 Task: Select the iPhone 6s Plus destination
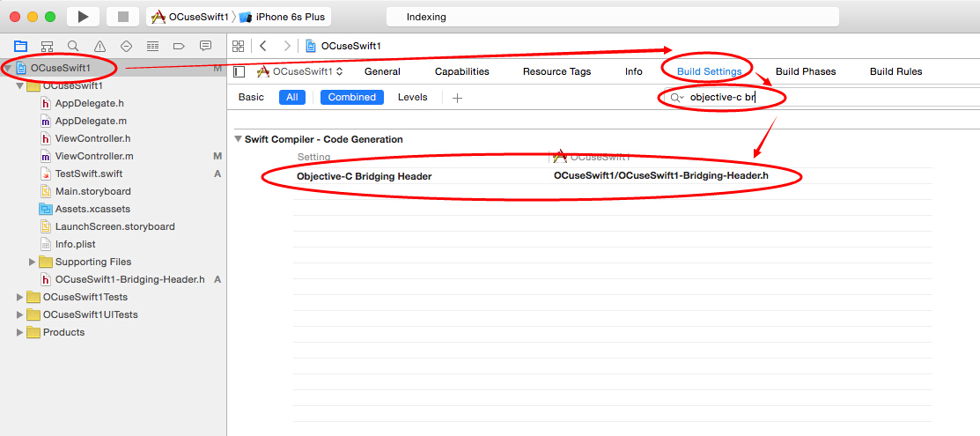pyautogui.click(x=284, y=17)
